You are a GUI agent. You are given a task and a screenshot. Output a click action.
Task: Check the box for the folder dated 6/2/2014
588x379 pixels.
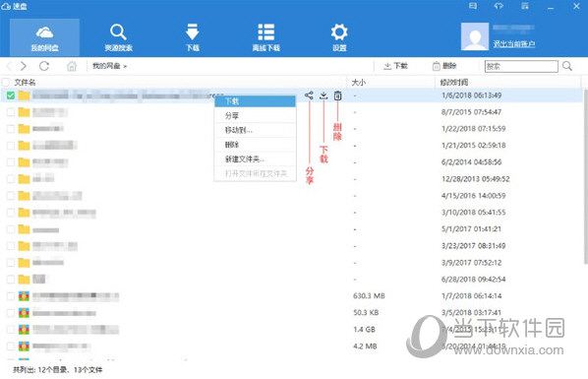(x=11, y=162)
